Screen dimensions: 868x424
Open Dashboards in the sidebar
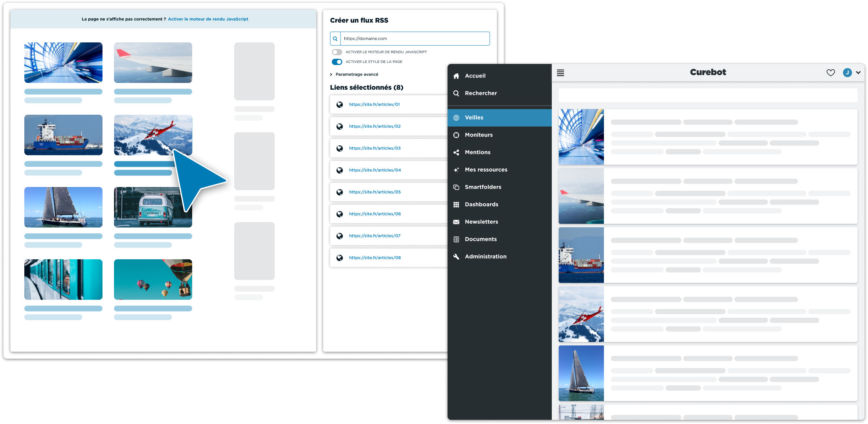point(500,204)
